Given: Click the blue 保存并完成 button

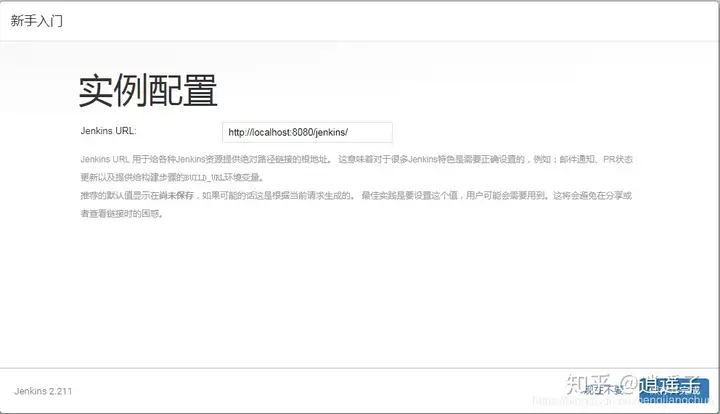Looking at the screenshot, I should point(674,390).
